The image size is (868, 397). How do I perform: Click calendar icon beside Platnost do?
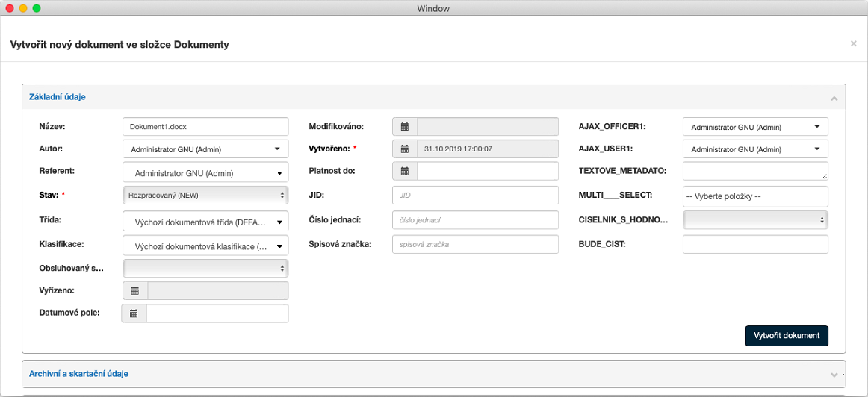[405, 171]
